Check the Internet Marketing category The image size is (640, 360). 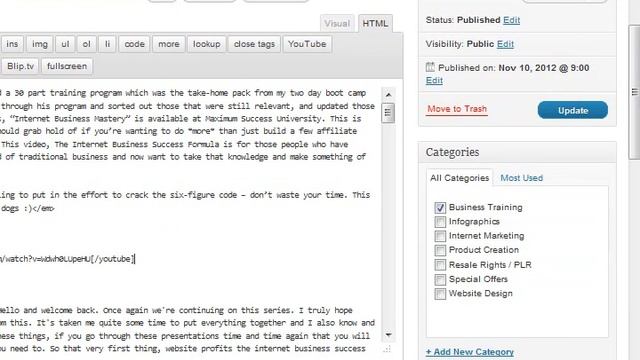tap(440, 236)
